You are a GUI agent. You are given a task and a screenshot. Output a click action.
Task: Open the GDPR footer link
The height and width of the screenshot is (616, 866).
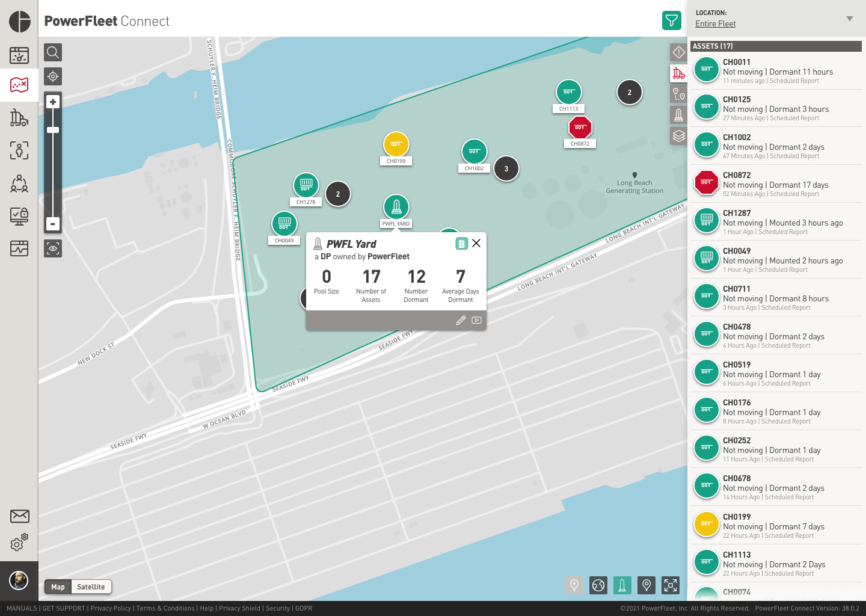coord(304,608)
